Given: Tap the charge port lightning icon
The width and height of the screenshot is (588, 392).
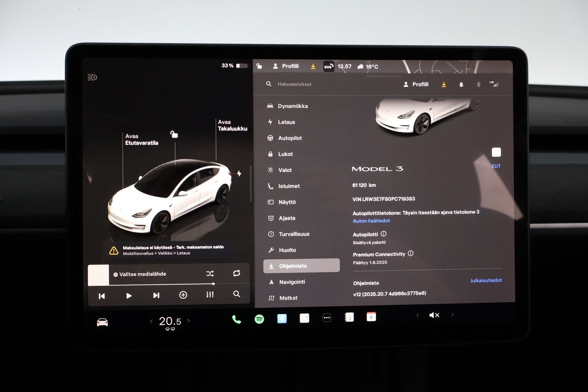Looking at the screenshot, I should pyautogui.click(x=239, y=173).
